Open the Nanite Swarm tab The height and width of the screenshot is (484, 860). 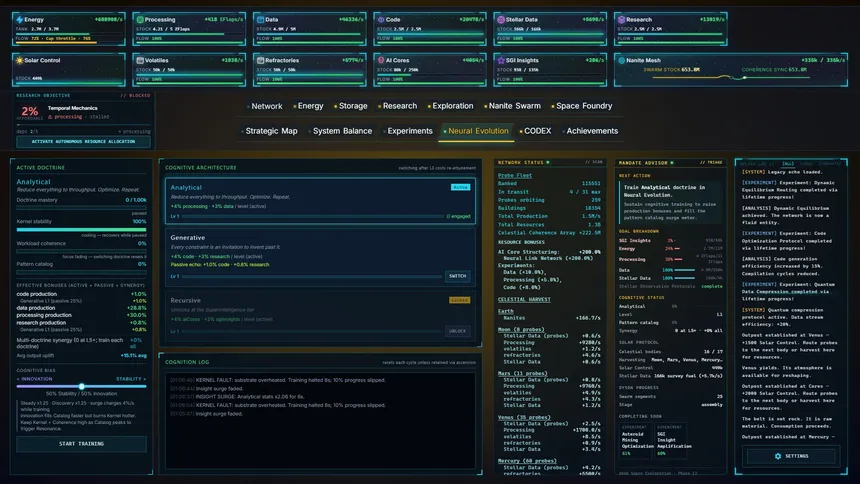tap(513, 106)
